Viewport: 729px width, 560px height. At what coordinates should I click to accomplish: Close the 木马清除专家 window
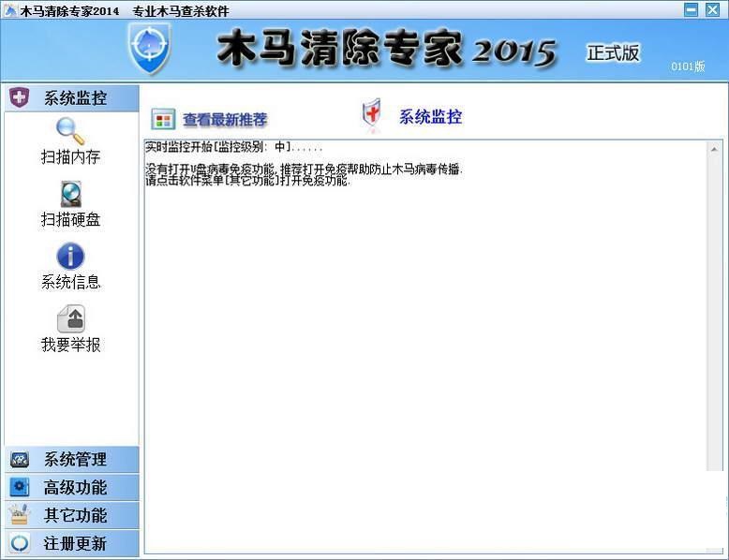(x=713, y=10)
